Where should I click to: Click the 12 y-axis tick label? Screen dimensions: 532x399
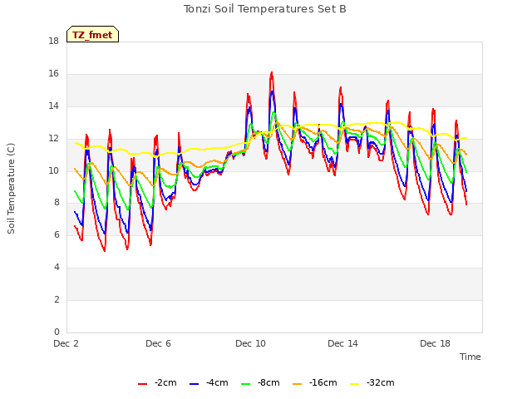point(53,139)
